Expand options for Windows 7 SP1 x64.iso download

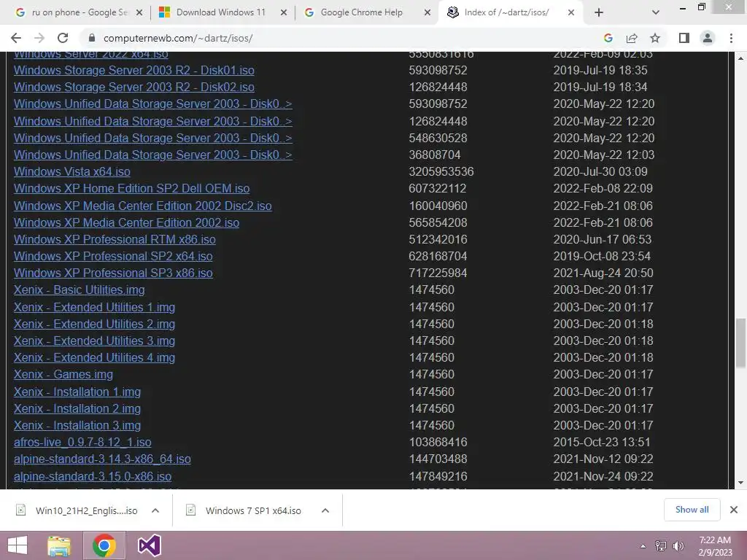click(325, 510)
